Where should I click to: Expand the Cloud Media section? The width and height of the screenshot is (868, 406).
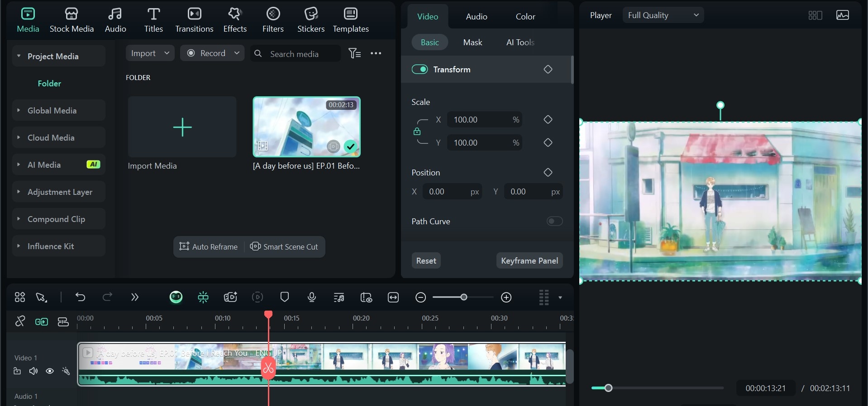[19, 137]
